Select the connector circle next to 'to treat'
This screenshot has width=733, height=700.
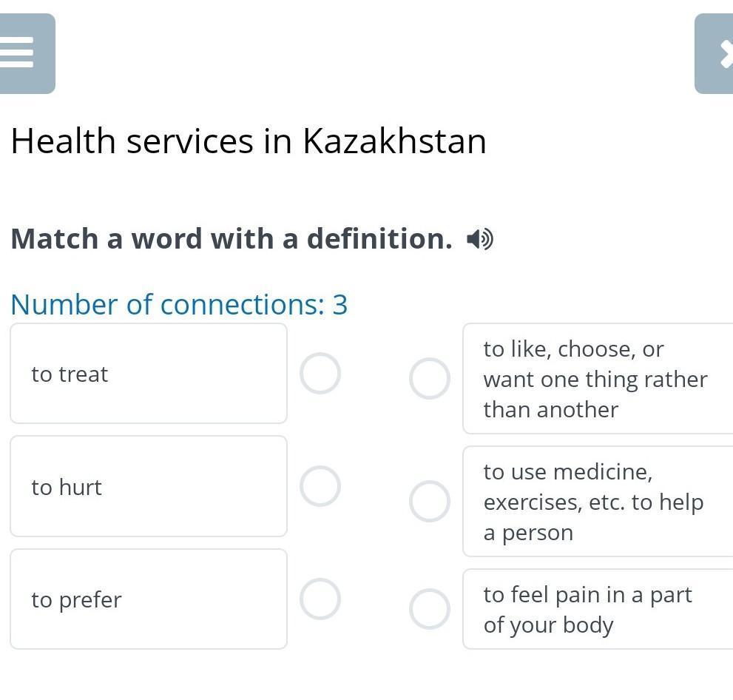(x=320, y=374)
